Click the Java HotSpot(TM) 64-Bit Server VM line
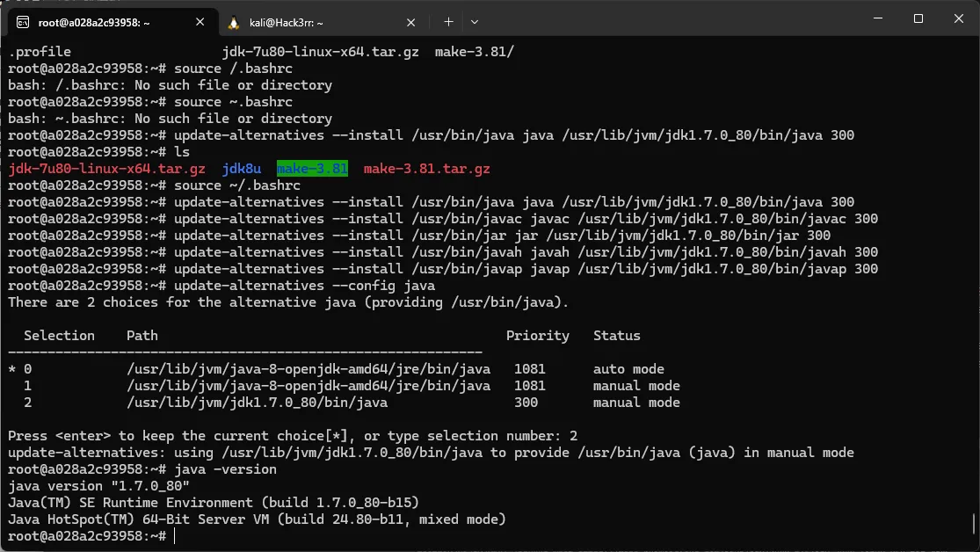The image size is (980, 552). click(257, 519)
